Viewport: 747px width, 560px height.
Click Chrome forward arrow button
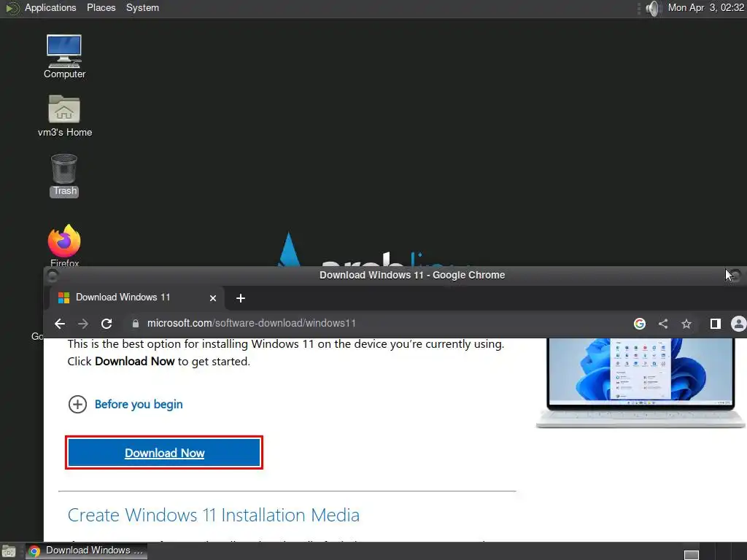point(83,324)
